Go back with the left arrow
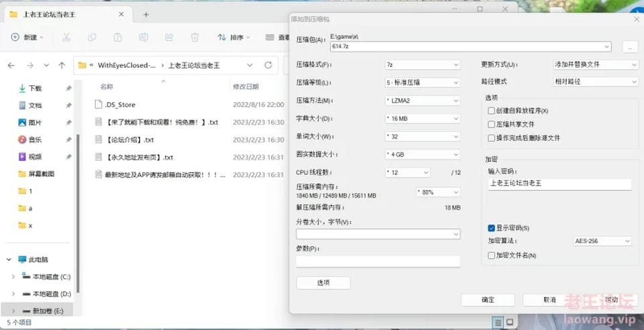Image resolution: width=644 pixels, height=330 pixels. [x=11, y=65]
